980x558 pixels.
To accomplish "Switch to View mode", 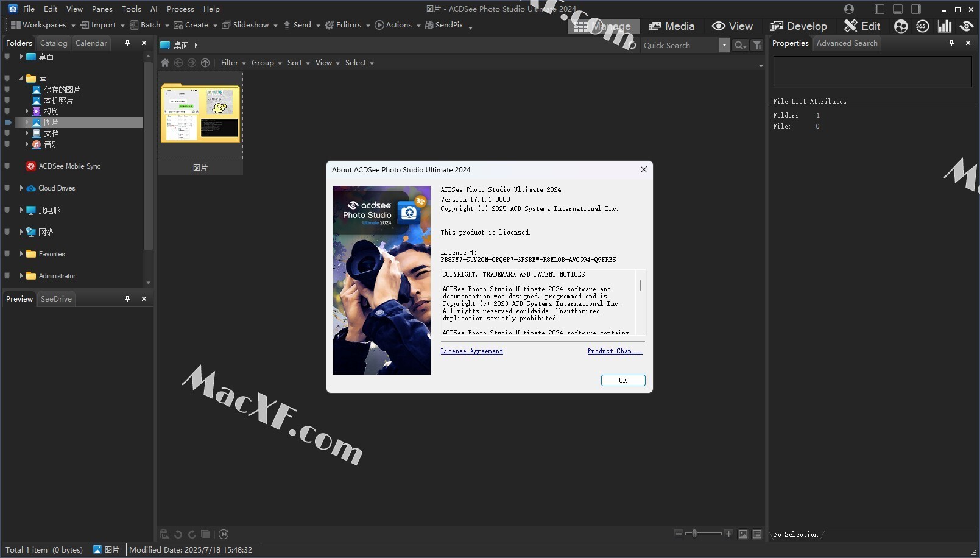I will tap(732, 26).
